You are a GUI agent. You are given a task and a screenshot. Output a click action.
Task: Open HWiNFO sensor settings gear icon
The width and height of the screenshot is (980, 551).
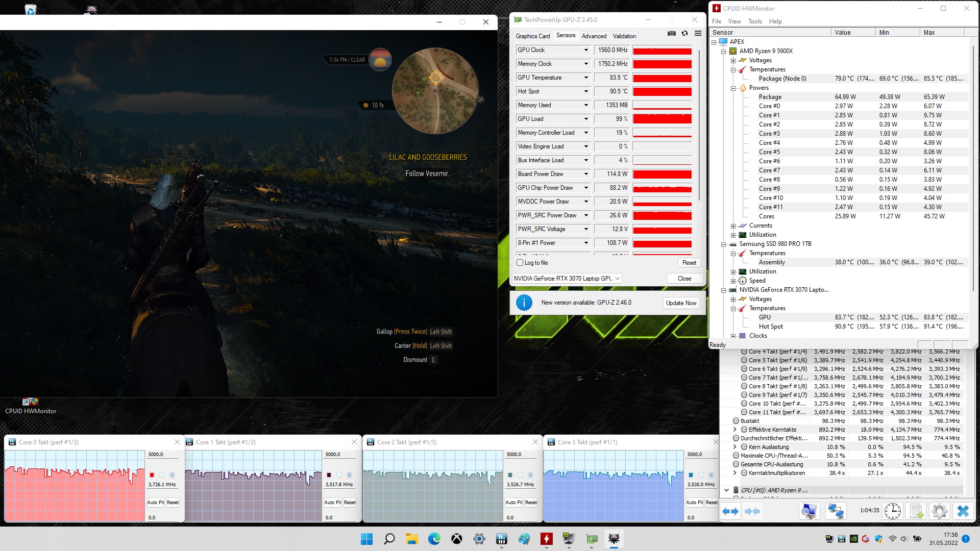(940, 511)
